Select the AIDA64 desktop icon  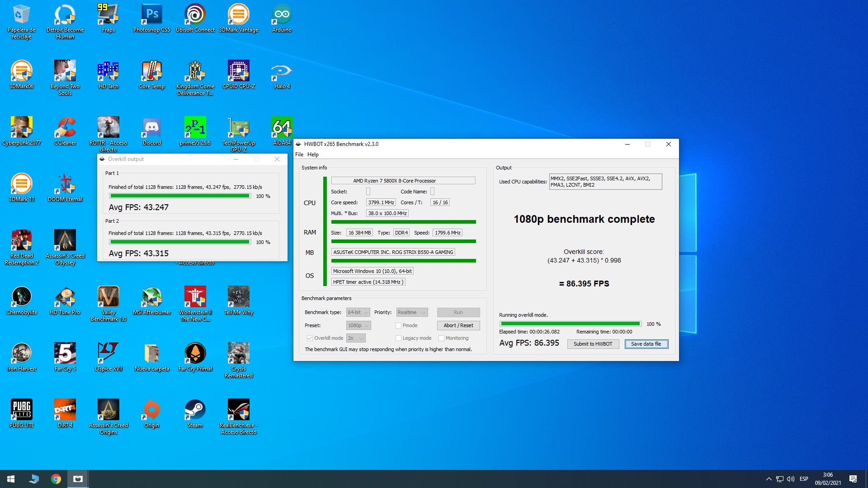pyautogui.click(x=282, y=131)
